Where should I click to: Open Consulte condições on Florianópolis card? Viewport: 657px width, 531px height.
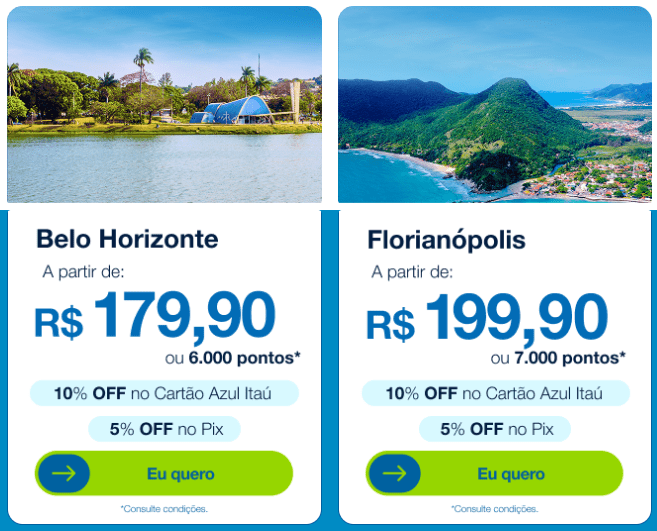[x=495, y=509]
